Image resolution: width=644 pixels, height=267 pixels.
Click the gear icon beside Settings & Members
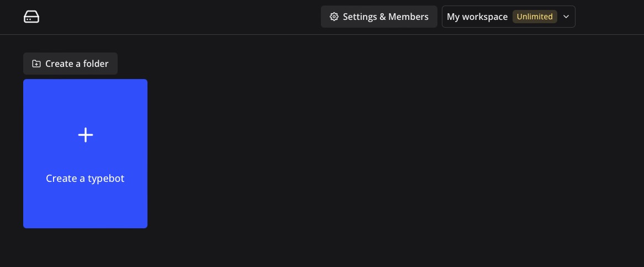tap(334, 17)
